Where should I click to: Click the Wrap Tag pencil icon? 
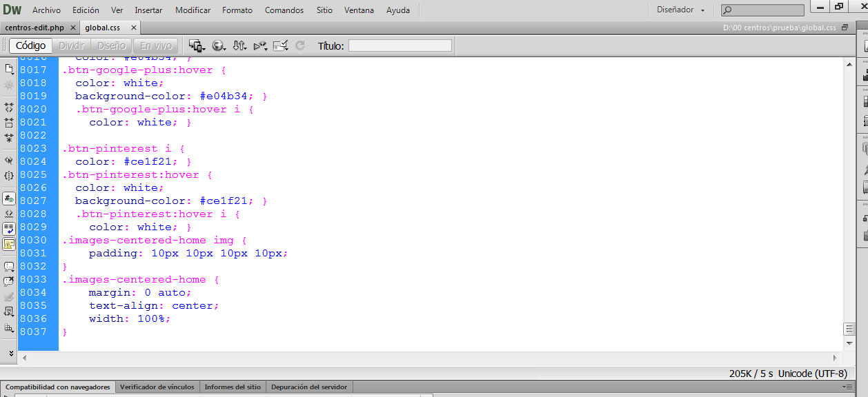click(9, 296)
